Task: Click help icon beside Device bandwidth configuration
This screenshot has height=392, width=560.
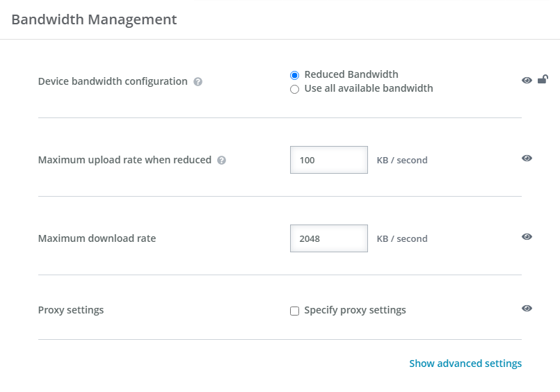Action: click(x=198, y=82)
